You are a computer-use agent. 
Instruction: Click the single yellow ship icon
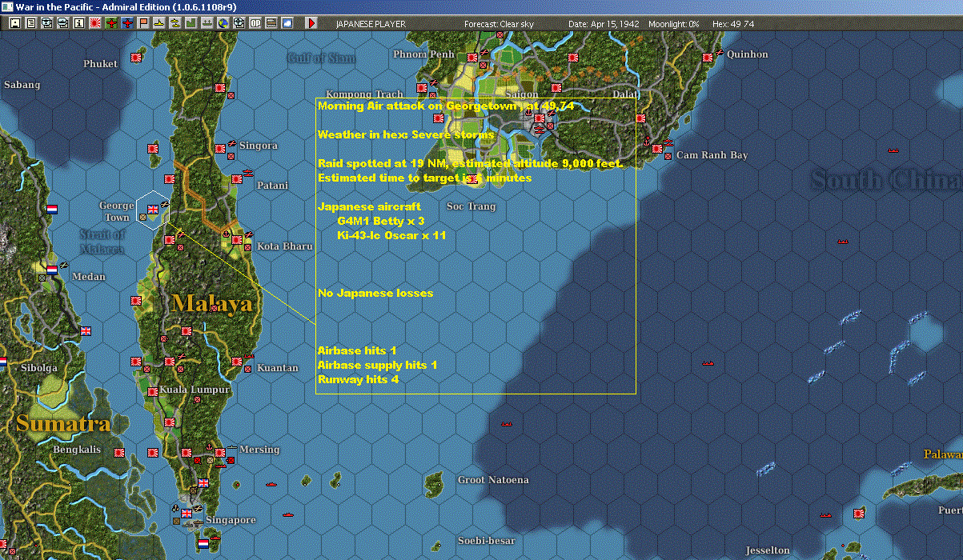tap(159, 23)
